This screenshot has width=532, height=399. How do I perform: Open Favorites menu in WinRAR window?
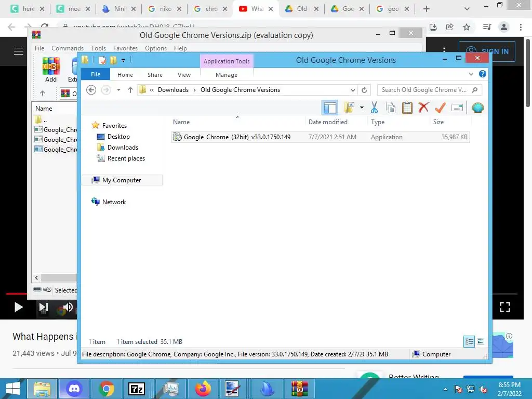125,48
